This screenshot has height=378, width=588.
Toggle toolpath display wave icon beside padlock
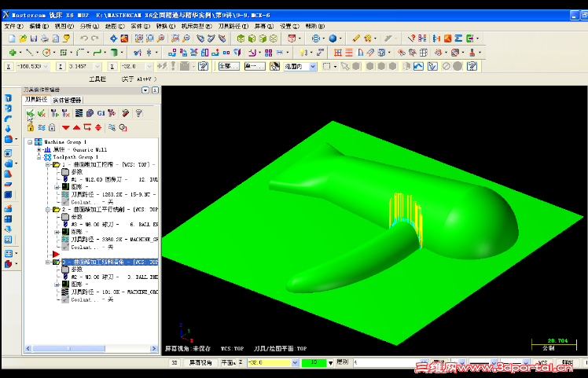pyautogui.click(x=41, y=127)
